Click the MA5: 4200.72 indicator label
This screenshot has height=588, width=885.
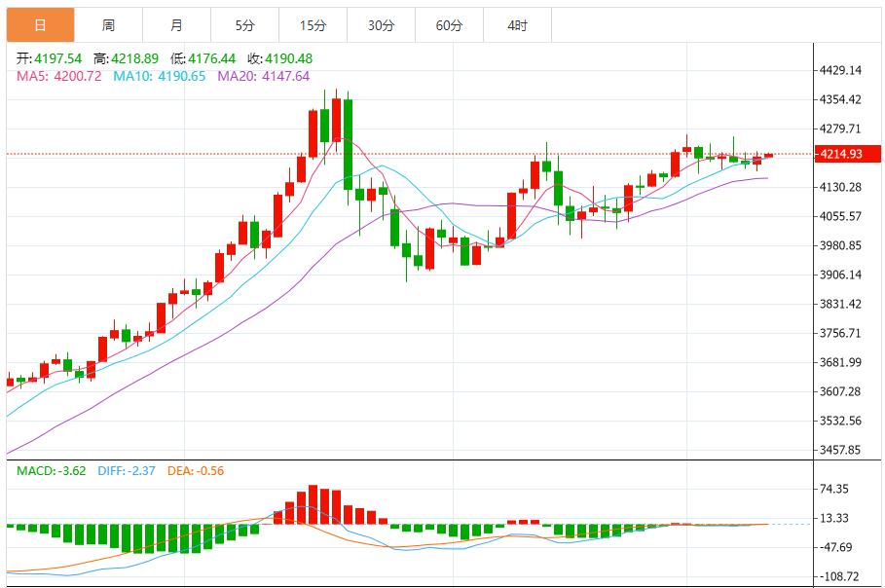(x=59, y=76)
